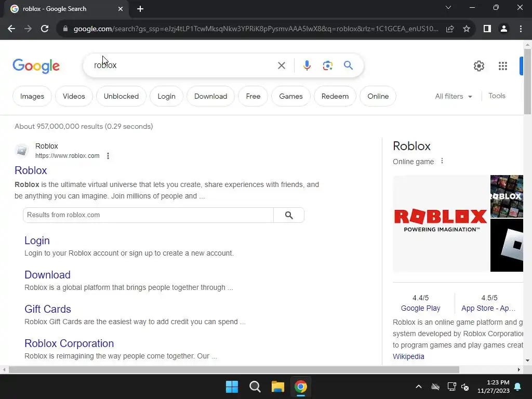Open search Tools options
532x399 pixels.
(497, 96)
